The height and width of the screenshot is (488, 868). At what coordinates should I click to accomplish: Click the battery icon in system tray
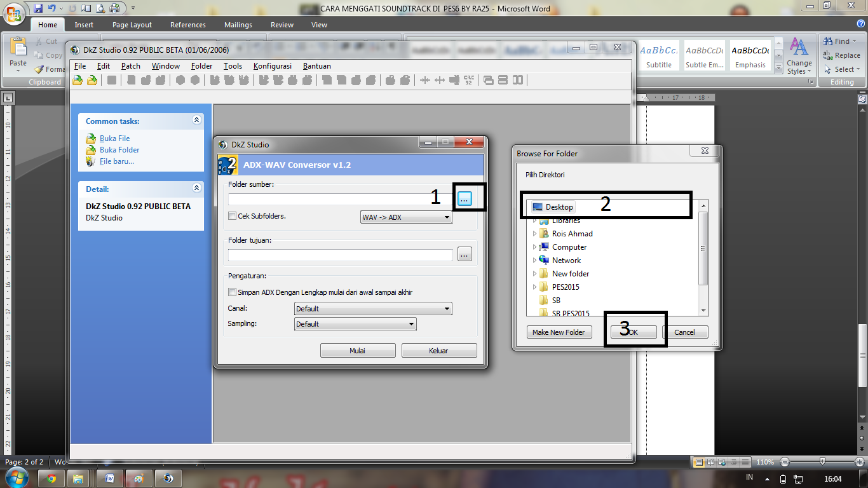783,478
